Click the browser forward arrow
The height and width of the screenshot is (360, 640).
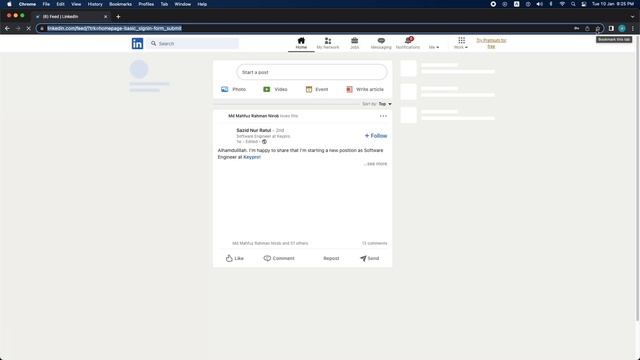tap(18, 28)
